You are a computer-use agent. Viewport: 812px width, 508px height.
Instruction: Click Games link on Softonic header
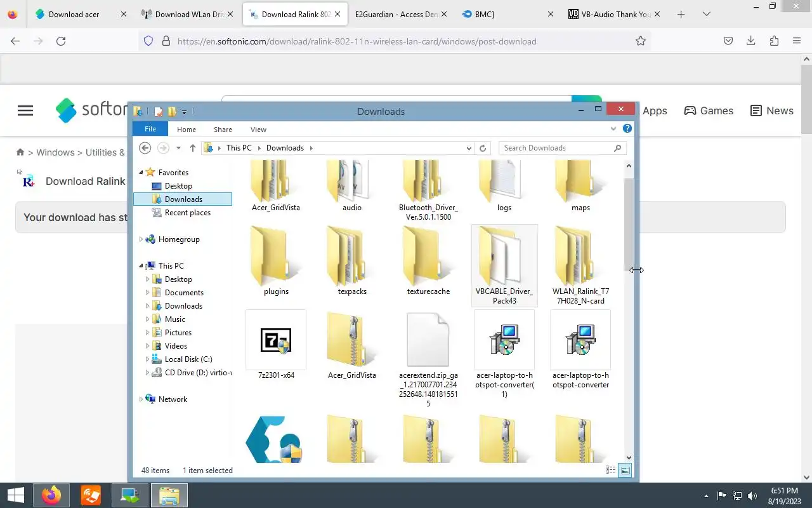tap(709, 110)
